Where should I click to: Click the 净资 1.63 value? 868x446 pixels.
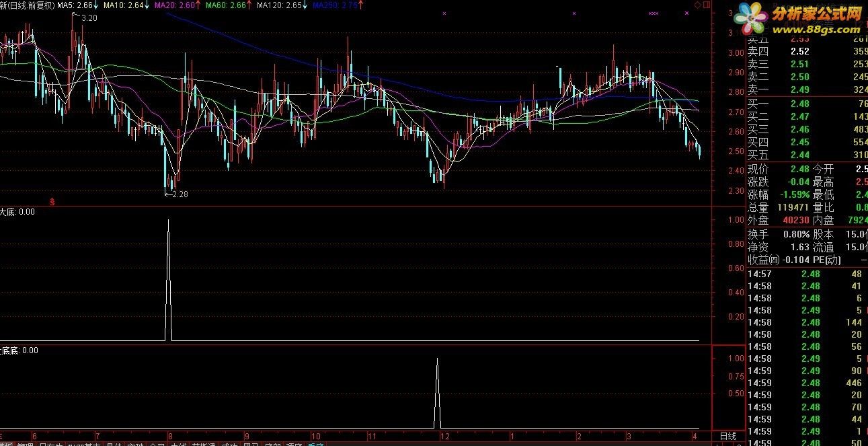[x=800, y=247]
